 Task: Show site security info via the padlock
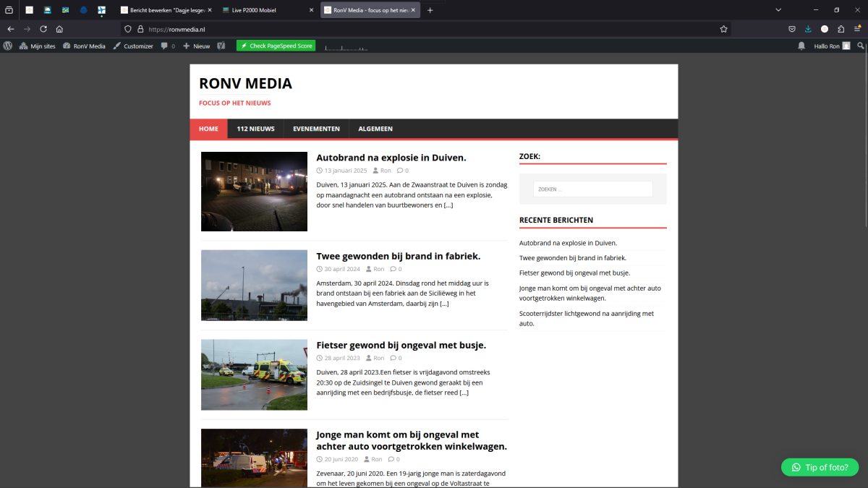coord(140,29)
